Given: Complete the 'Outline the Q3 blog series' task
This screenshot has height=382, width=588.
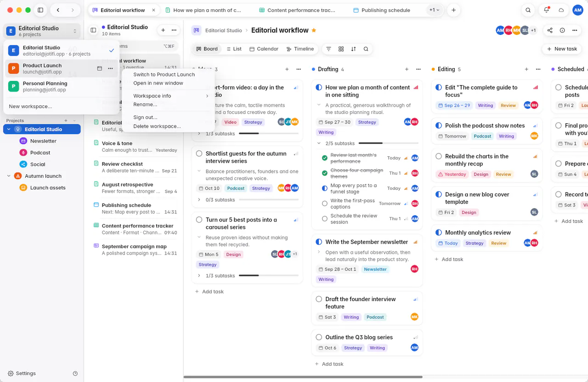Looking at the screenshot, I should click(319, 337).
